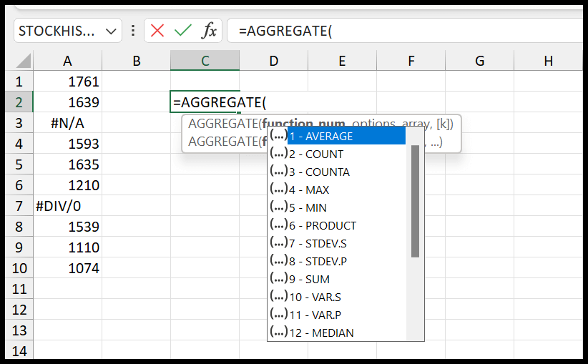Click the autocomplete list scrollbar thumb
588x364 pixels.
pyautogui.click(x=415, y=201)
